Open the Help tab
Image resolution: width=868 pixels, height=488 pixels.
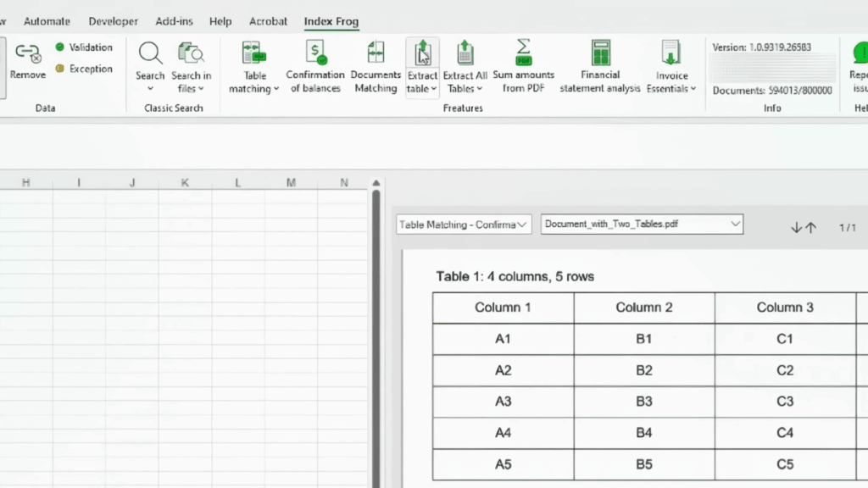tap(220, 21)
